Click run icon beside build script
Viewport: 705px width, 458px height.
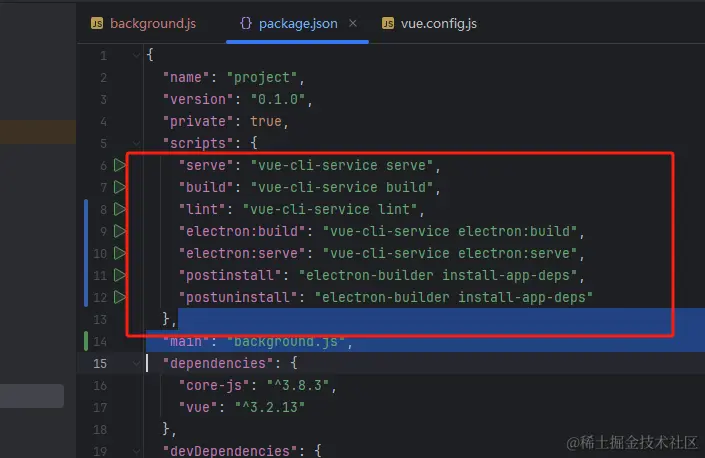pyautogui.click(x=120, y=187)
